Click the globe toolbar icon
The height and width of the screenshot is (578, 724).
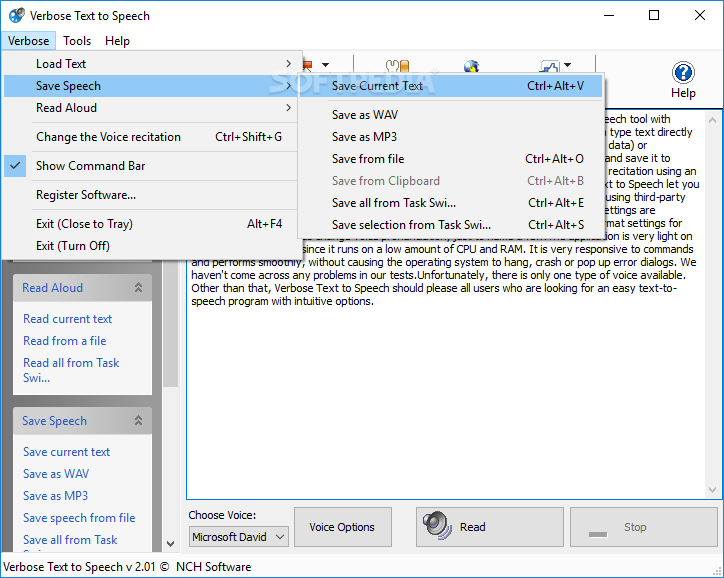click(471, 66)
